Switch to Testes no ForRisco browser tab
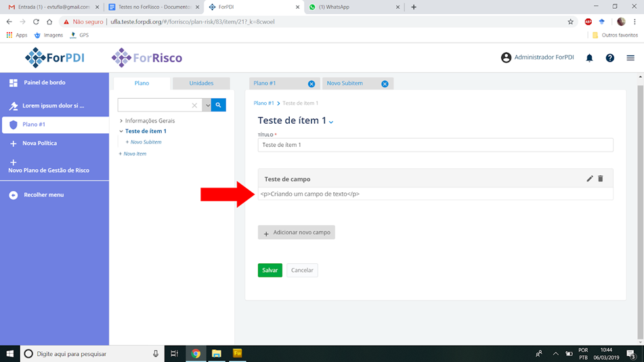 (x=154, y=7)
